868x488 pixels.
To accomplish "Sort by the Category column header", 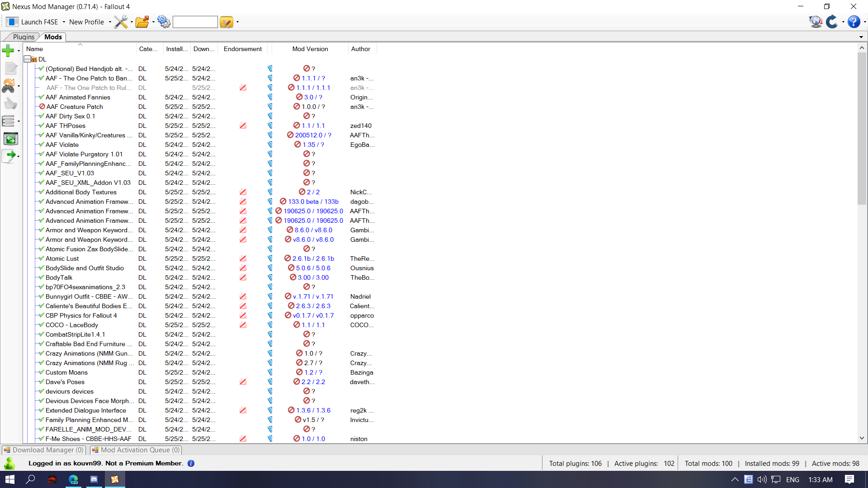I will tap(150, 49).
